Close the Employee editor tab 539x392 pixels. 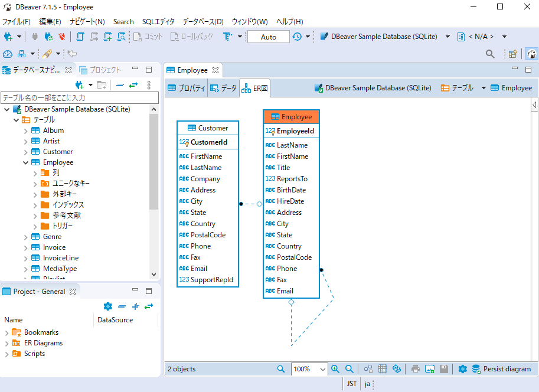tap(215, 70)
